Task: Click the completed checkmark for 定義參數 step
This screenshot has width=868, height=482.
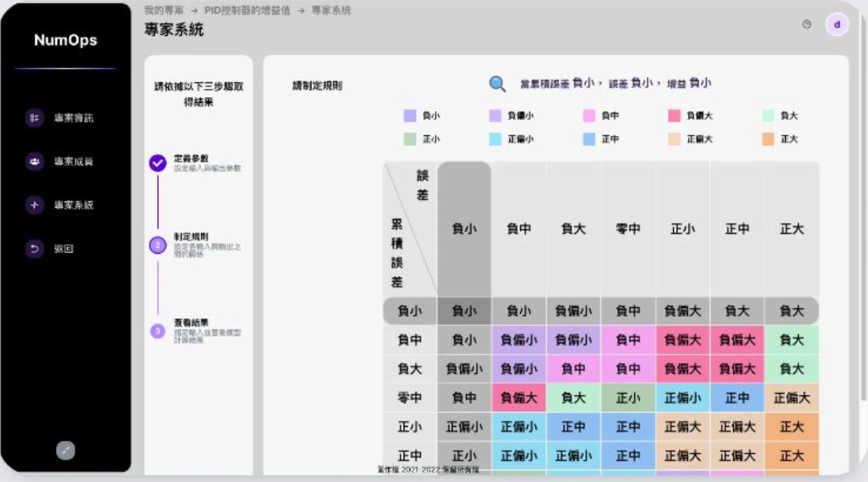Action: 158,163
